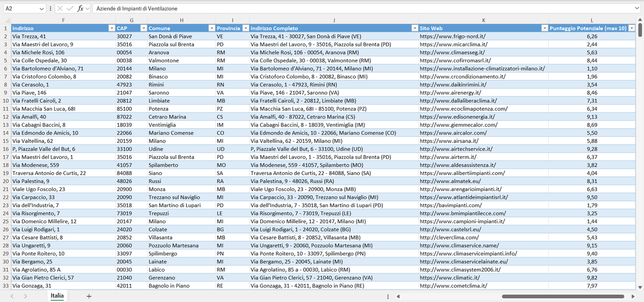
Task: Click the Insert Function fx icon
Action: click(x=80, y=8)
